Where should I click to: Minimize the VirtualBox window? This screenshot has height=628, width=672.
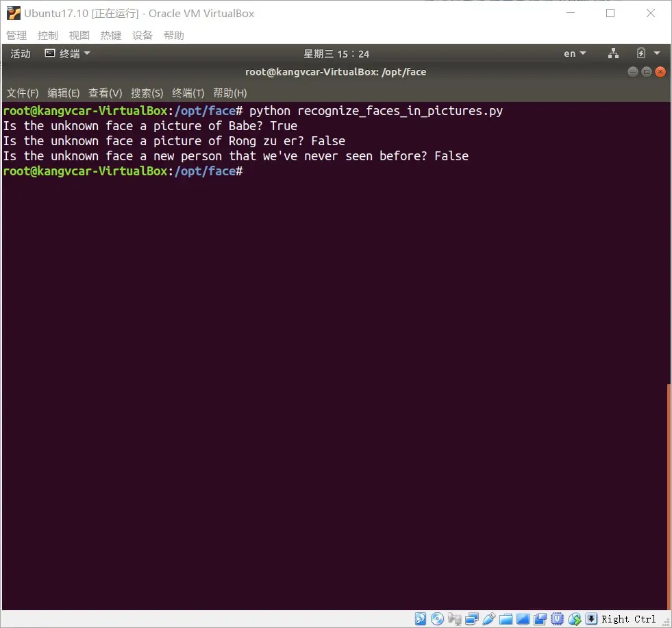pos(571,13)
